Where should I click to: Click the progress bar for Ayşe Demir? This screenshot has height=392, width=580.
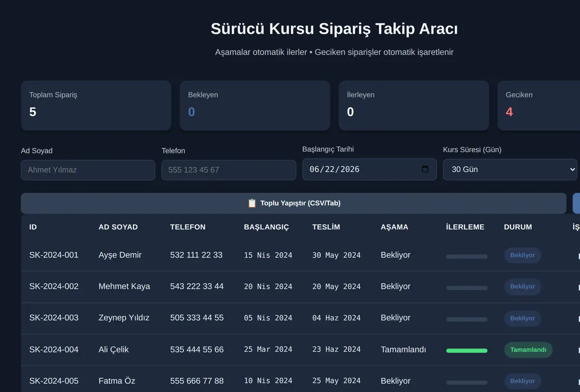point(467,256)
